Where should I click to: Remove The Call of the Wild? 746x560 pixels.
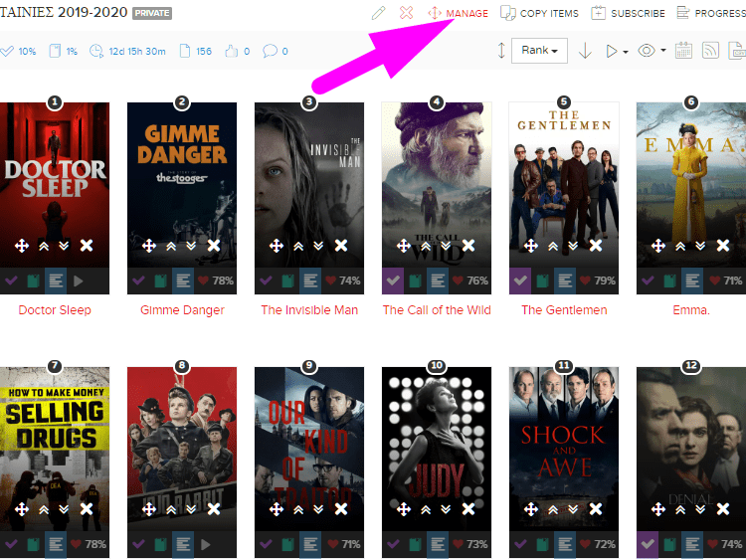[x=468, y=246]
